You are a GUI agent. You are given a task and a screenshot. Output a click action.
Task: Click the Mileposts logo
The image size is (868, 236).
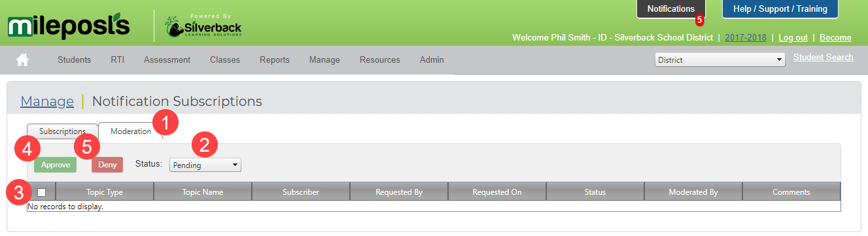pyautogui.click(x=69, y=27)
